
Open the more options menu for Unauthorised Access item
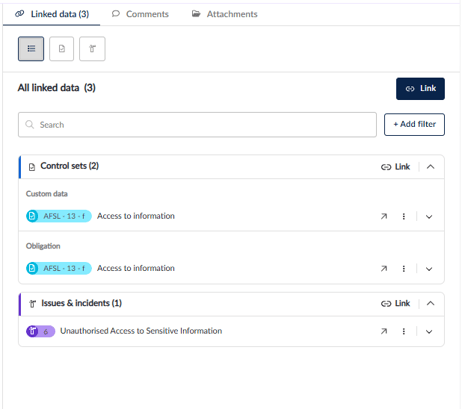click(404, 331)
